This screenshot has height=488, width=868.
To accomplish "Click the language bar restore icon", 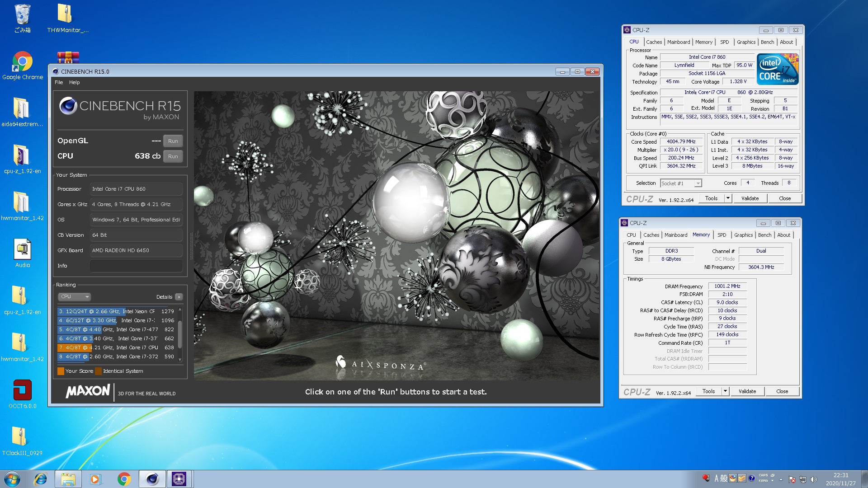I will coord(773,475).
